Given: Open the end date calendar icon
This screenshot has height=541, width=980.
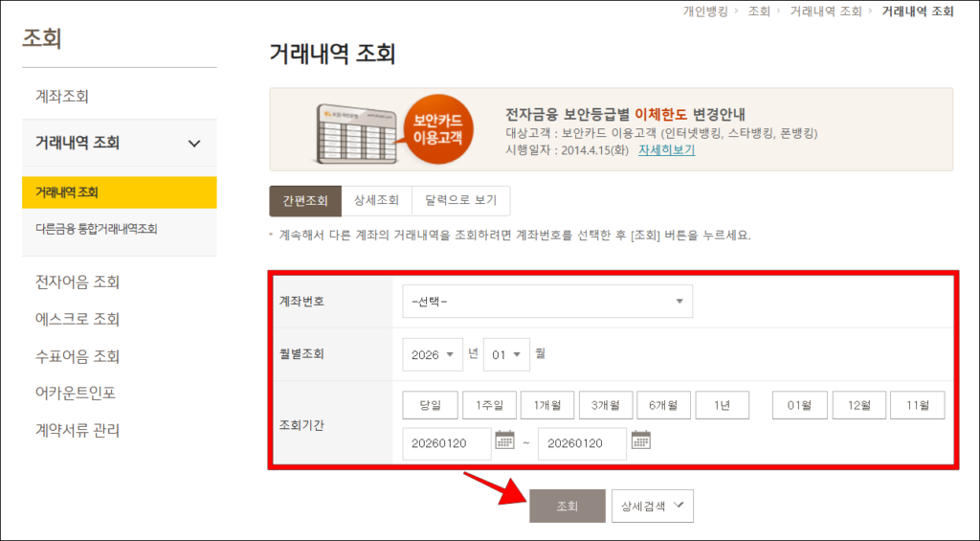Looking at the screenshot, I should 640,440.
